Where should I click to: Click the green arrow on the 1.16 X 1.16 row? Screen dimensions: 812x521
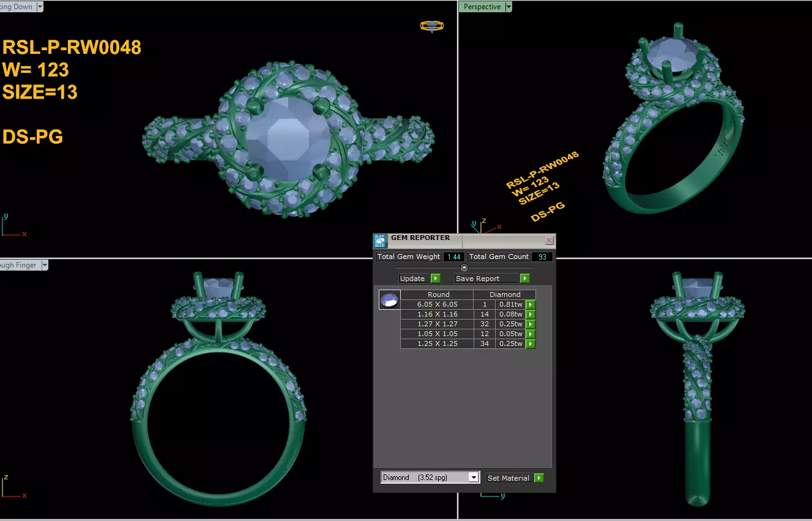pyautogui.click(x=531, y=314)
